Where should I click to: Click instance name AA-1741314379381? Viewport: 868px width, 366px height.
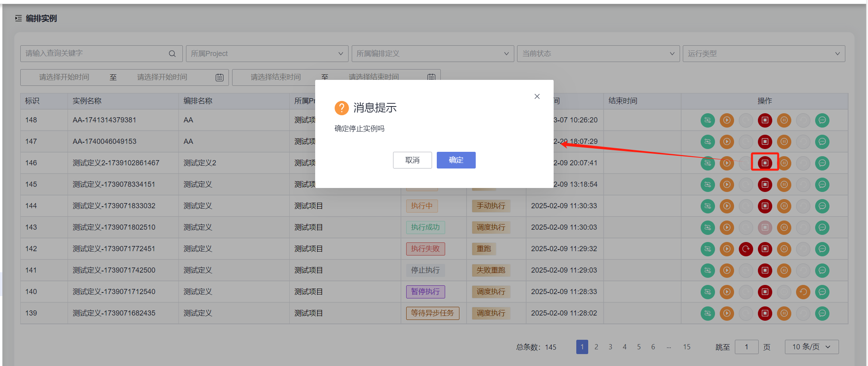[x=105, y=120]
